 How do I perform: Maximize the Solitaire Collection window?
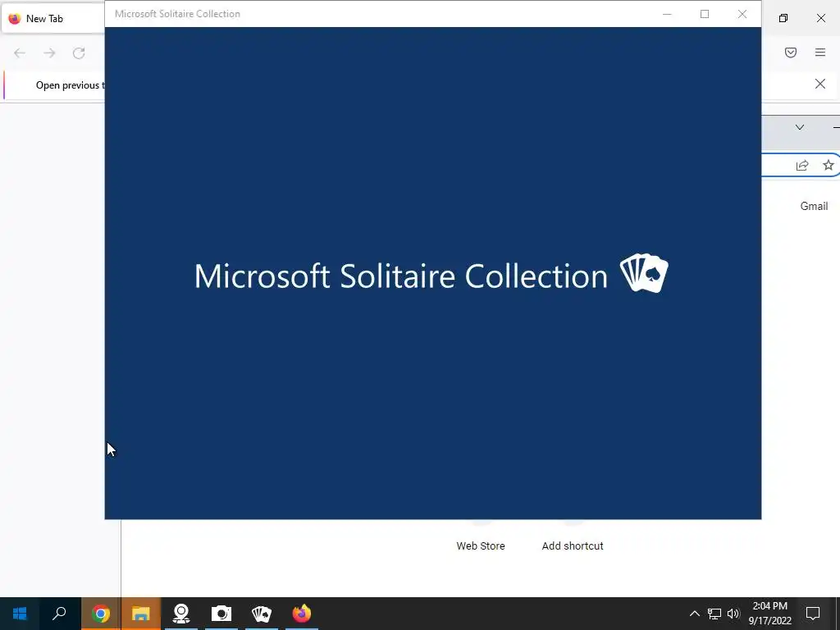pyautogui.click(x=705, y=14)
